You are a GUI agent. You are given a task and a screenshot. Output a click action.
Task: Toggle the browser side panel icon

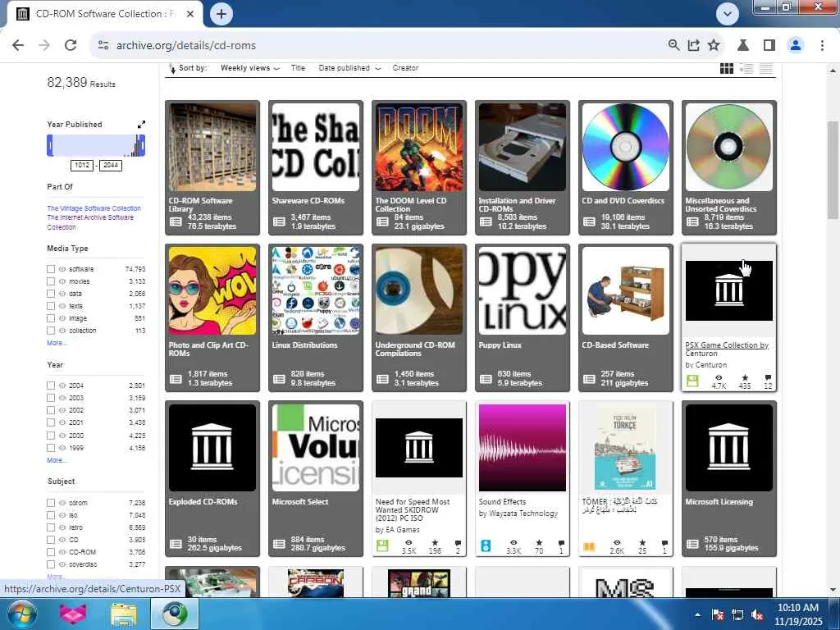769,45
